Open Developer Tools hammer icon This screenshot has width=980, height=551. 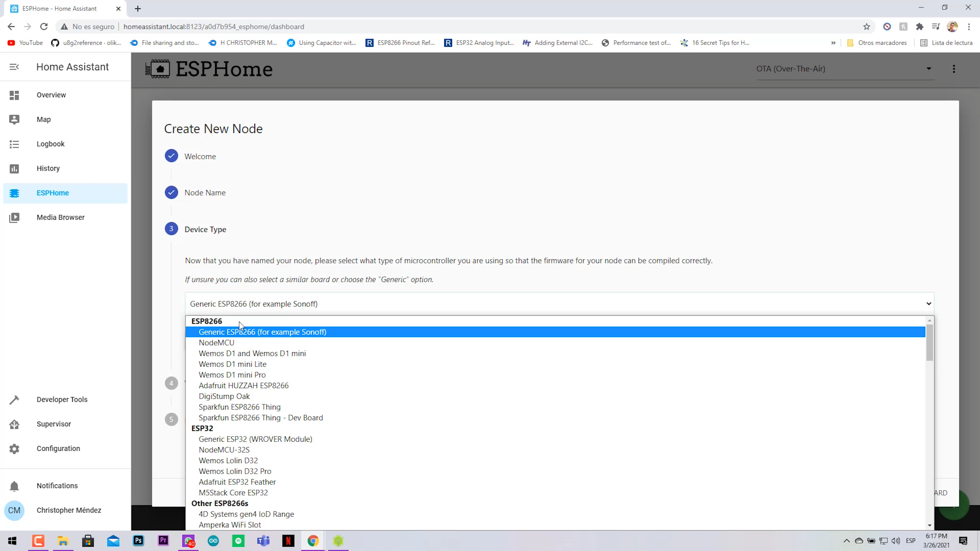point(14,399)
